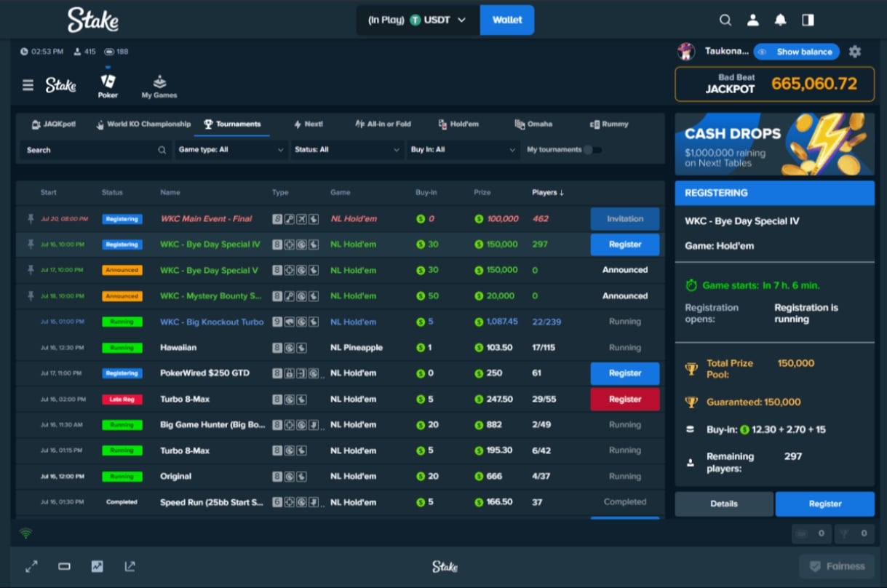
Task: Click the tournament Search input field
Action: coord(96,150)
